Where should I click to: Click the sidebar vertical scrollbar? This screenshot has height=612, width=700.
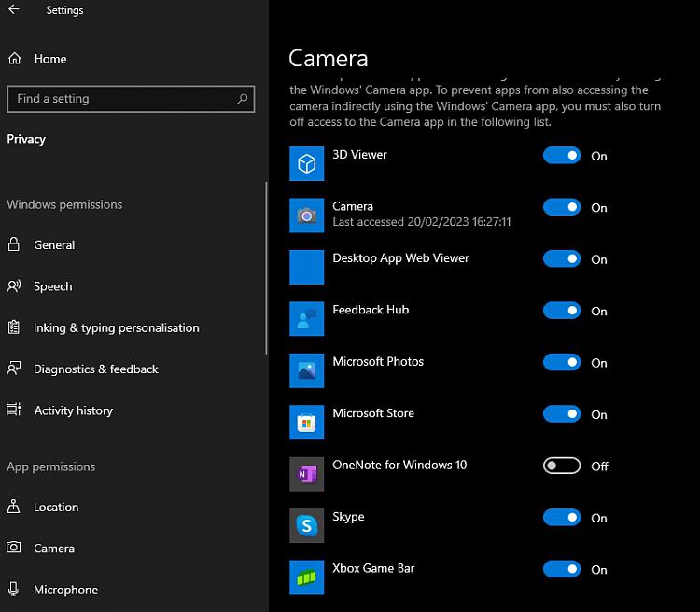pos(266,268)
